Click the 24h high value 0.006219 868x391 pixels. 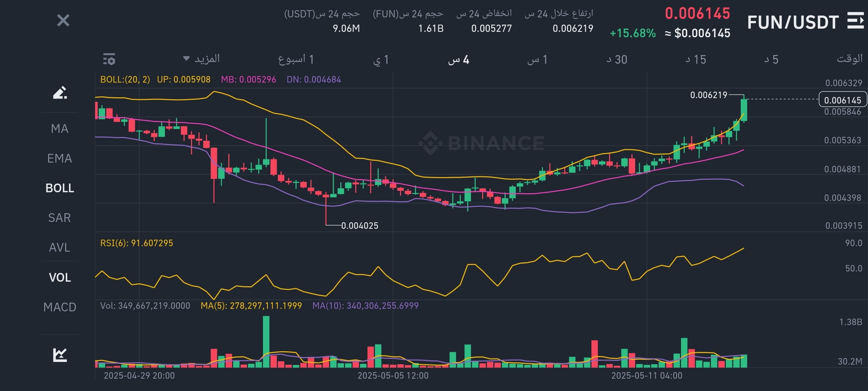[573, 28]
